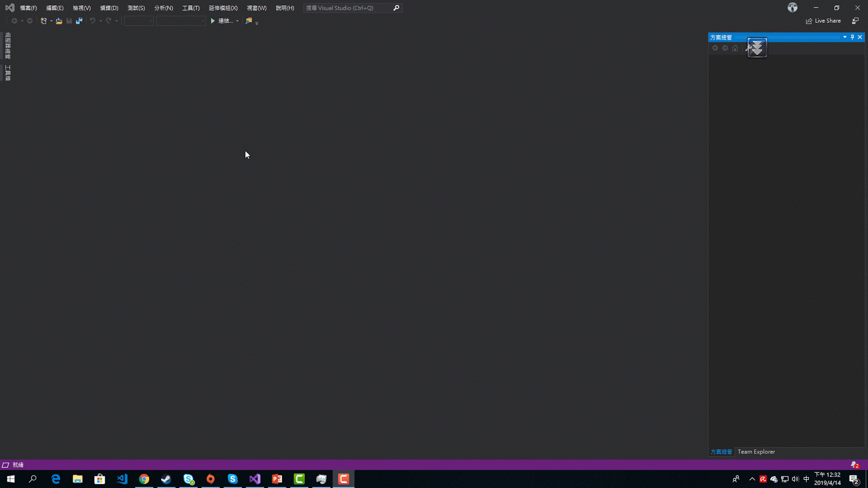
Task: Click the Undo arrow icon in toolbar
Action: click(93, 21)
